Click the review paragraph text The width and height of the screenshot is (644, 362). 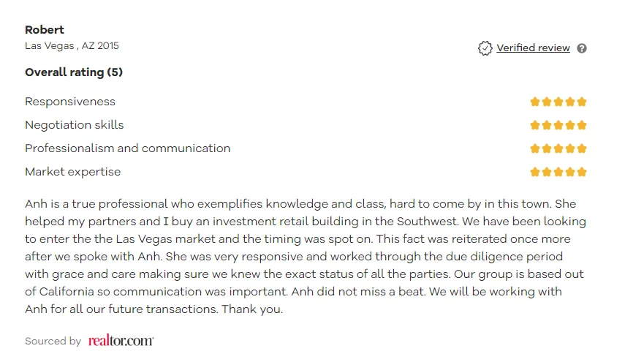click(305, 256)
